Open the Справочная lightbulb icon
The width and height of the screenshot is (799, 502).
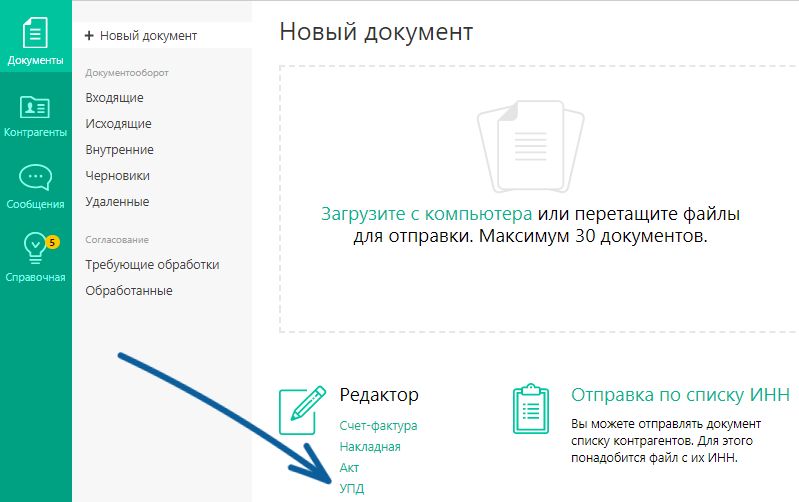point(35,248)
